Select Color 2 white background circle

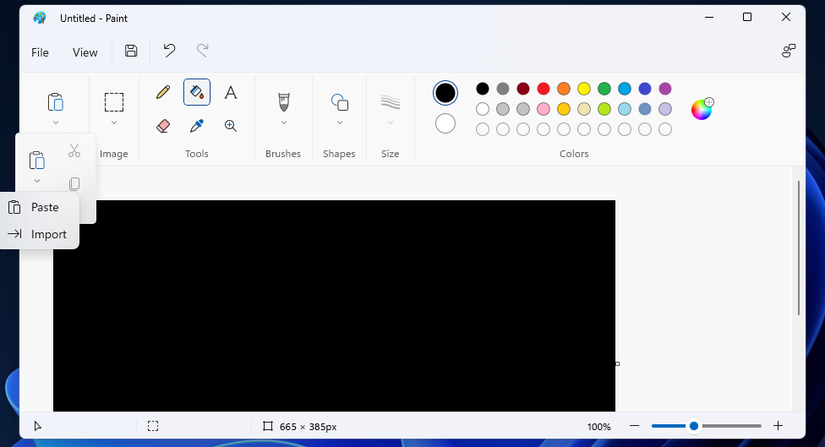click(445, 124)
